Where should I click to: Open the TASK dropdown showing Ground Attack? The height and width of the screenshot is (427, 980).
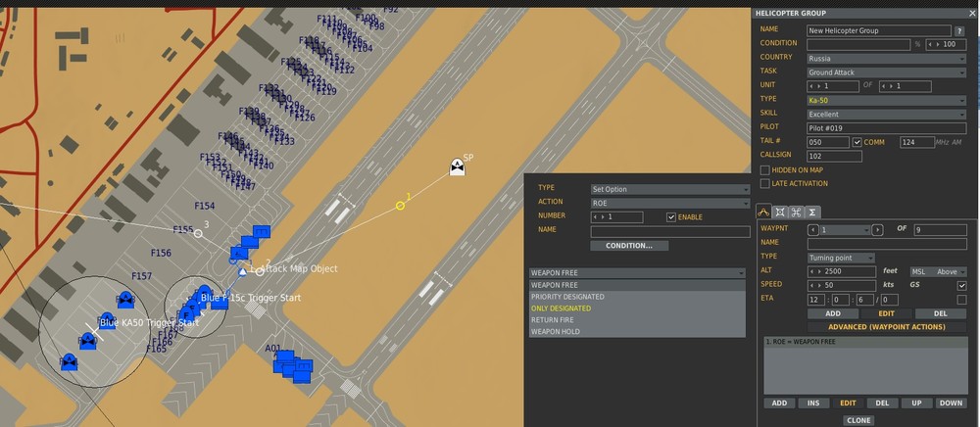886,72
